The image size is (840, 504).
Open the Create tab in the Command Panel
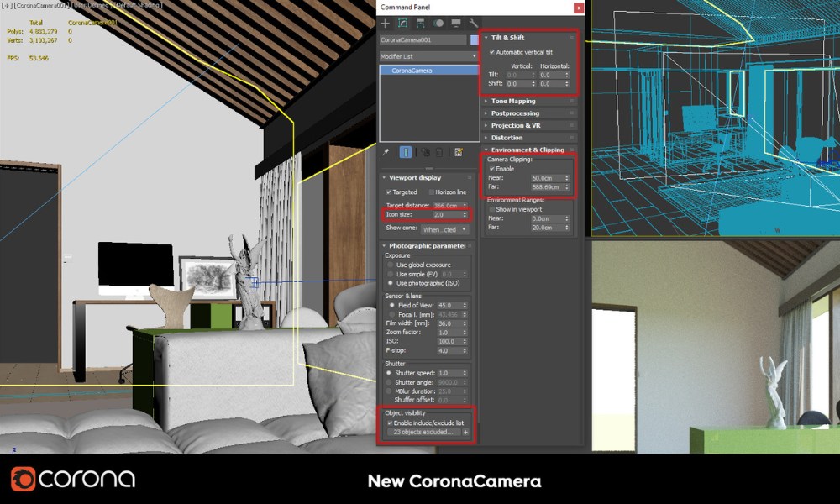(x=386, y=23)
